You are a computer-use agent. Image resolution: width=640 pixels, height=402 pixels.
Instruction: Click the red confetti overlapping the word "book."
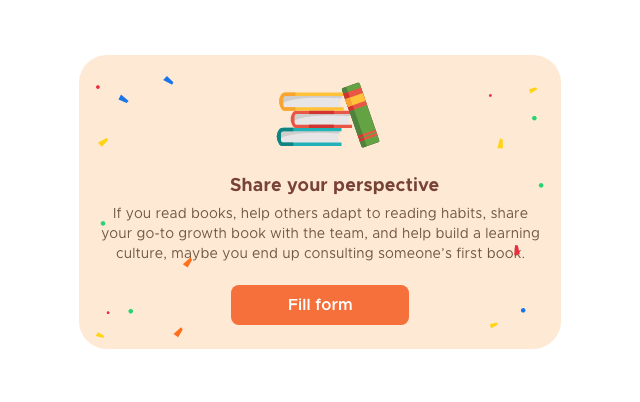pos(517,250)
